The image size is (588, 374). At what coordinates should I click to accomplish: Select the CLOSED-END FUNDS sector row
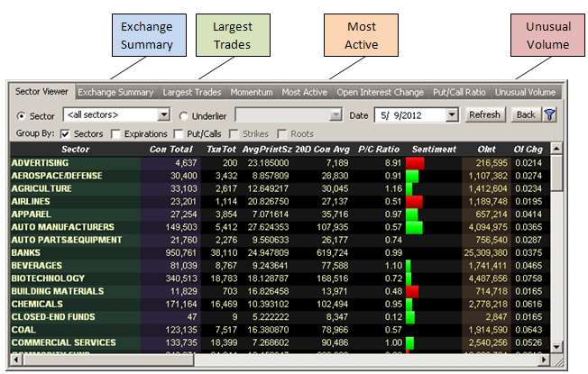[x=280, y=317]
